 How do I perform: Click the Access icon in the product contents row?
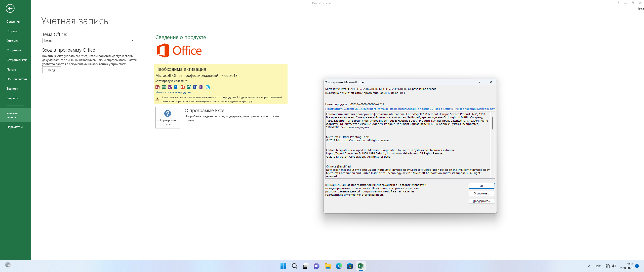pyautogui.click(x=157, y=87)
